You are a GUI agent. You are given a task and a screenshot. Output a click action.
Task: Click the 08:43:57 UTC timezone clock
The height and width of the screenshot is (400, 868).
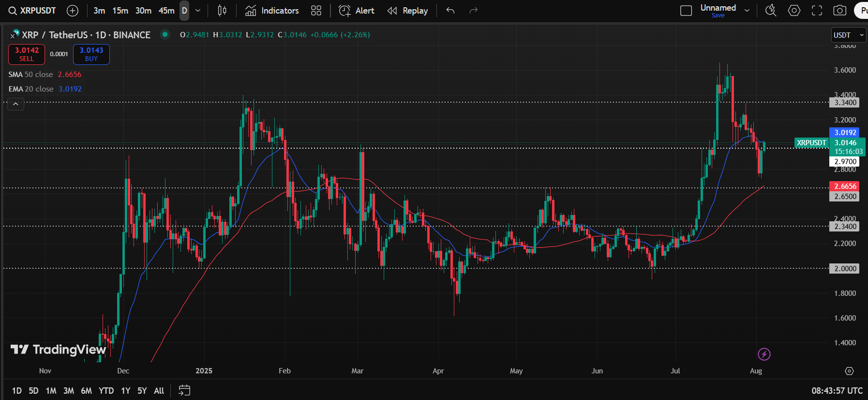pyautogui.click(x=837, y=391)
